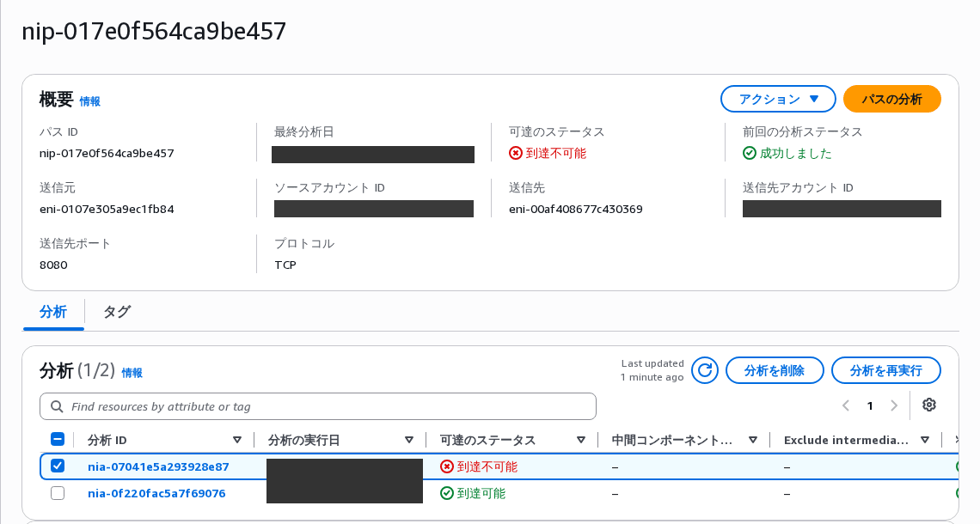Sort by 可達のステータス column arrow
Screen dimensions: 980x524
click(580, 441)
